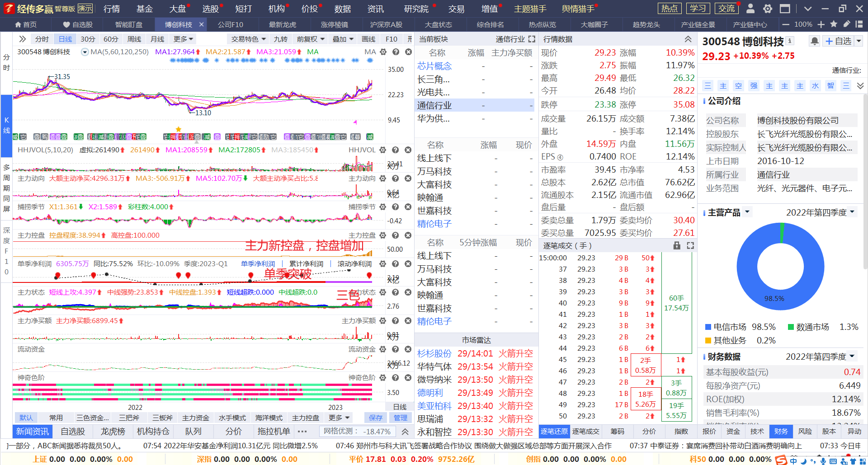868x465 pixels.
Task: Click the star favorite icon in tab bar
Action: [x=834, y=24]
